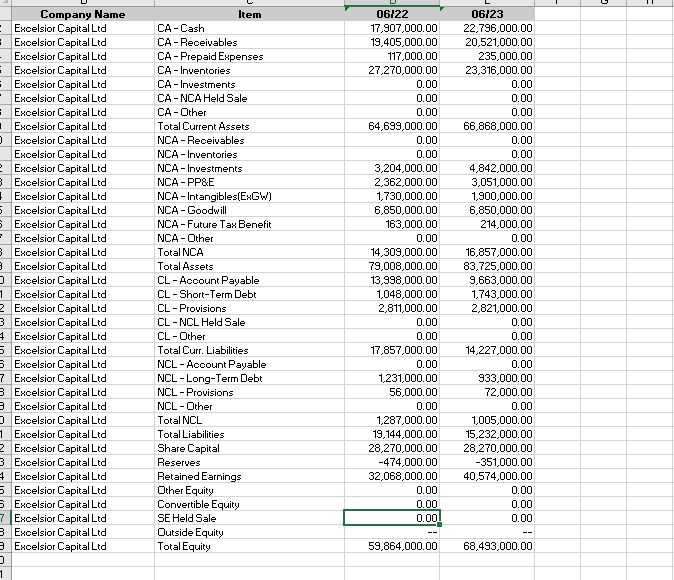Click the 1,743,000.00 short-term debt value
Image resolution: width=674 pixels, height=580 pixels.
tap(487, 294)
